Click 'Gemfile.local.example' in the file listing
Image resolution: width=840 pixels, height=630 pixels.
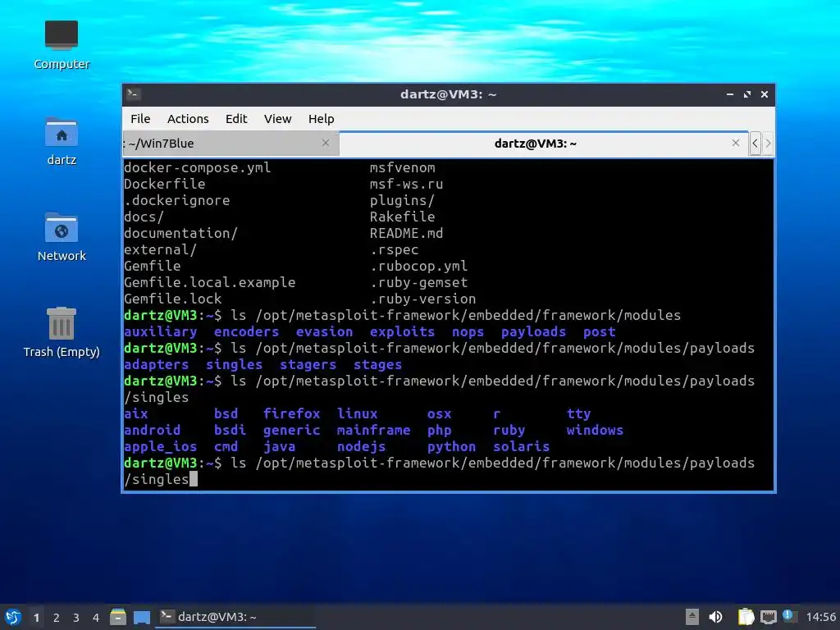(209, 282)
